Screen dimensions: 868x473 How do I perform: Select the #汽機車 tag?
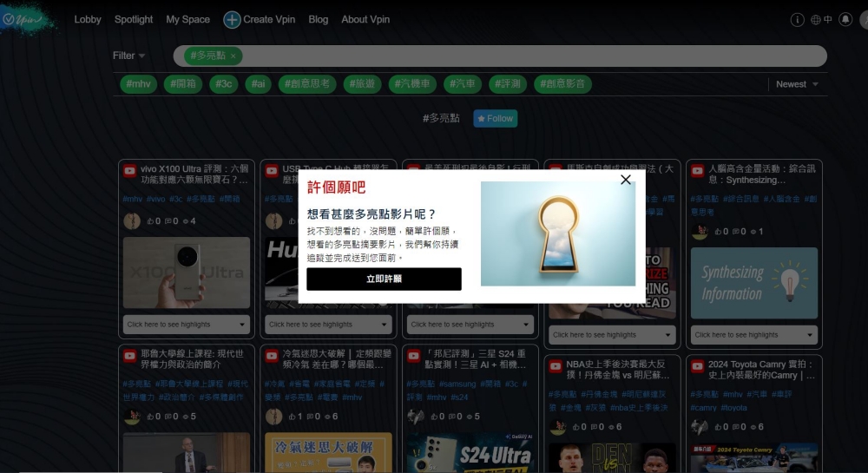point(411,84)
